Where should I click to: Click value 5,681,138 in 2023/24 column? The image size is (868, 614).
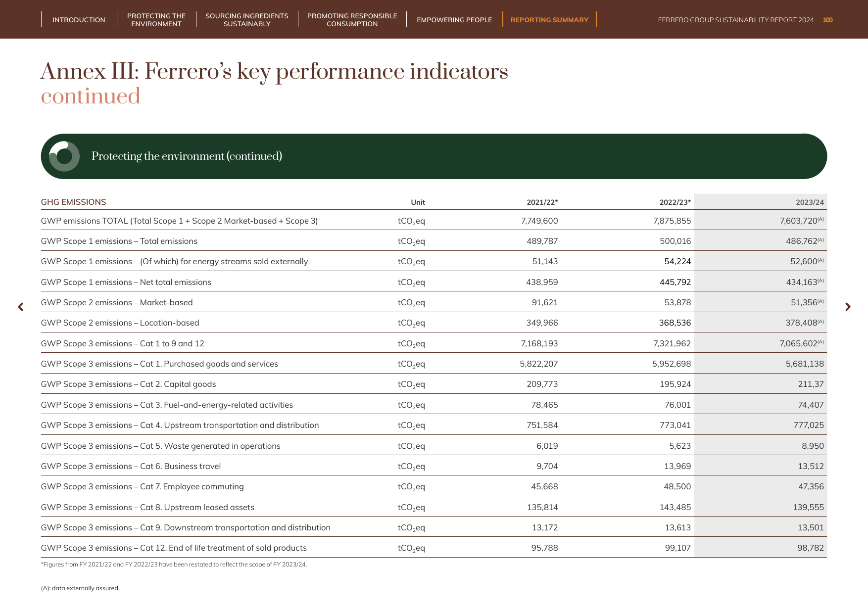click(805, 364)
